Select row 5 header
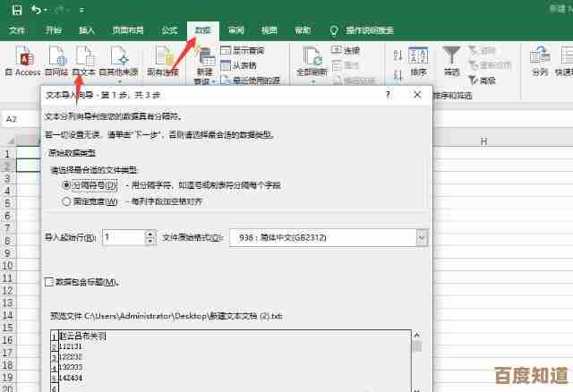 pos(8,203)
